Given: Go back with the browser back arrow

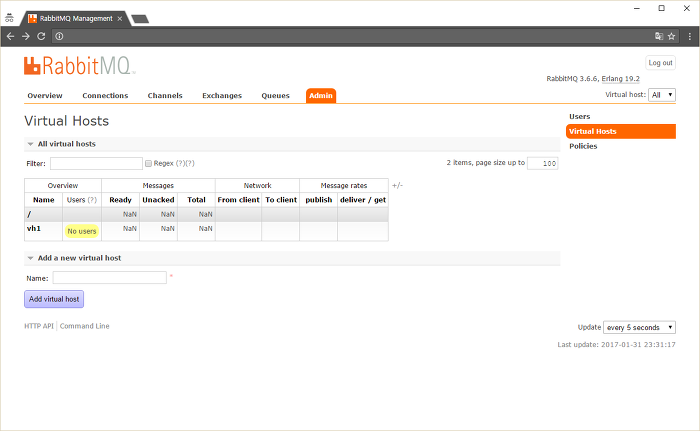Looking at the screenshot, I should [x=10, y=36].
